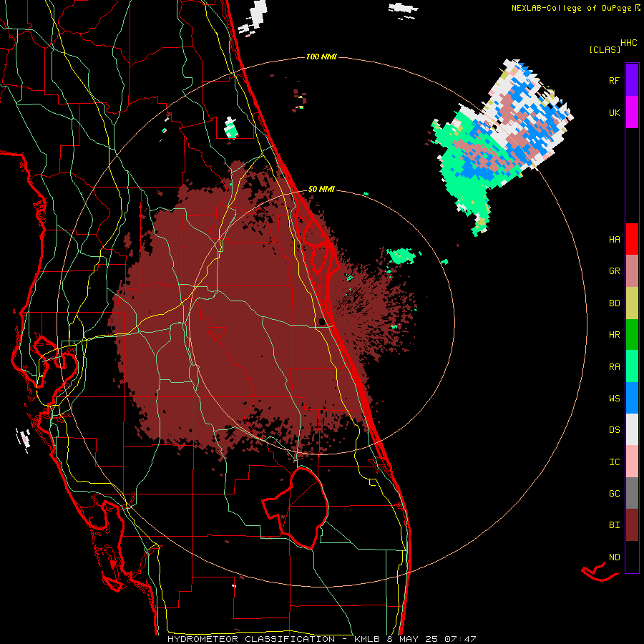Click the GR legend label

click(614, 271)
